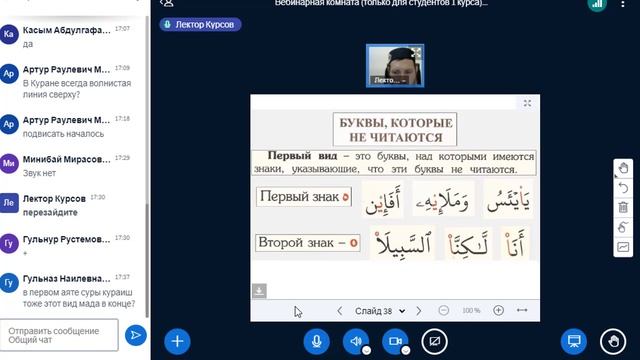Select message 'перезайдите'

click(50, 212)
